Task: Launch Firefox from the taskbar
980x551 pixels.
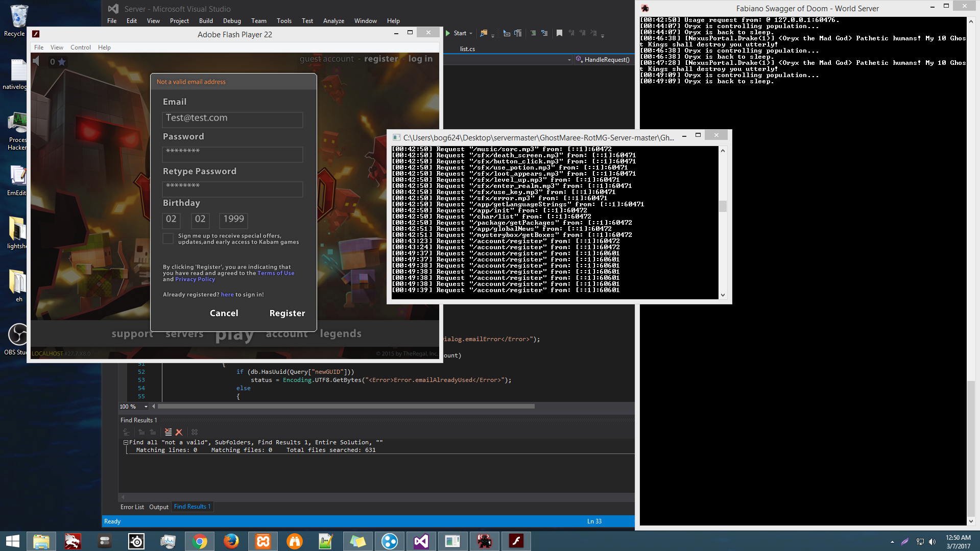Action: coord(231,541)
